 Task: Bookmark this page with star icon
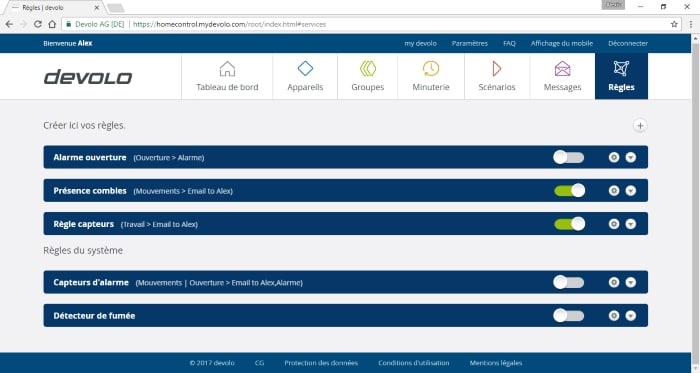point(674,24)
